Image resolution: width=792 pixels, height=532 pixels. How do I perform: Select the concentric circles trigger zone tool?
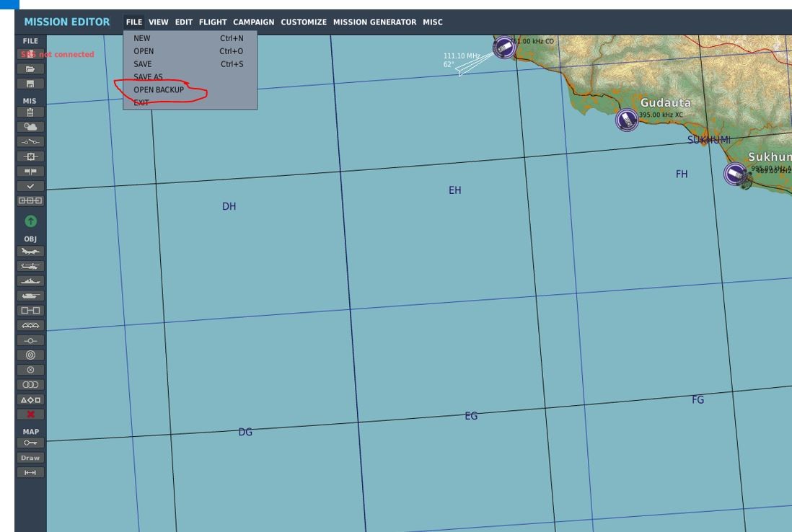tap(30, 355)
